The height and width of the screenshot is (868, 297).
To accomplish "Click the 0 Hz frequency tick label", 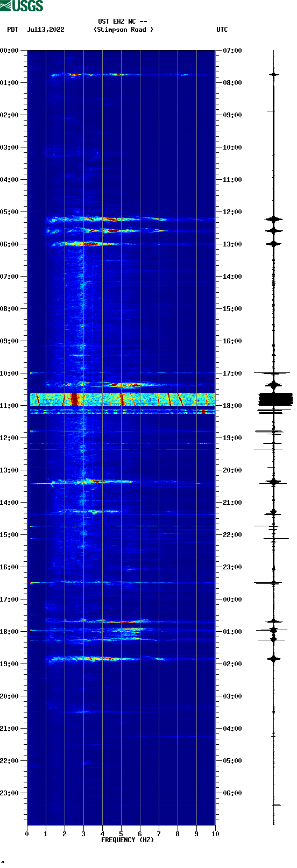I will [x=27, y=834].
